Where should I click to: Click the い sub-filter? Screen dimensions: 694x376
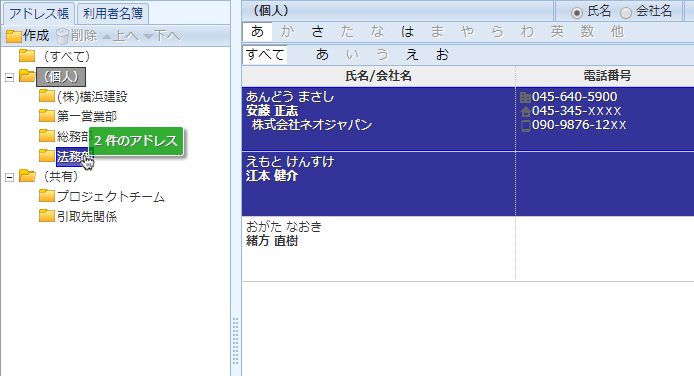352,55
